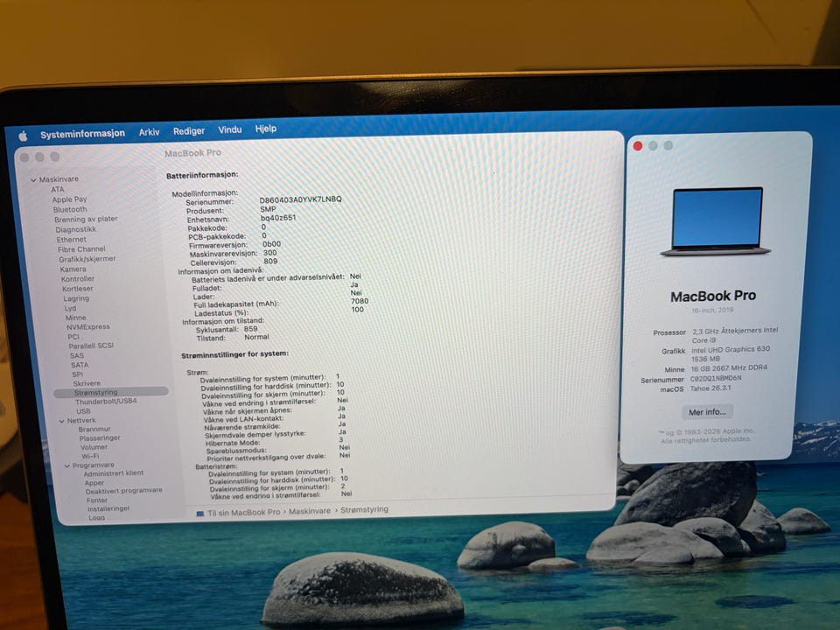Select Fibre Channel in the sidebar
840x630 pixels.
click(81, 249)
